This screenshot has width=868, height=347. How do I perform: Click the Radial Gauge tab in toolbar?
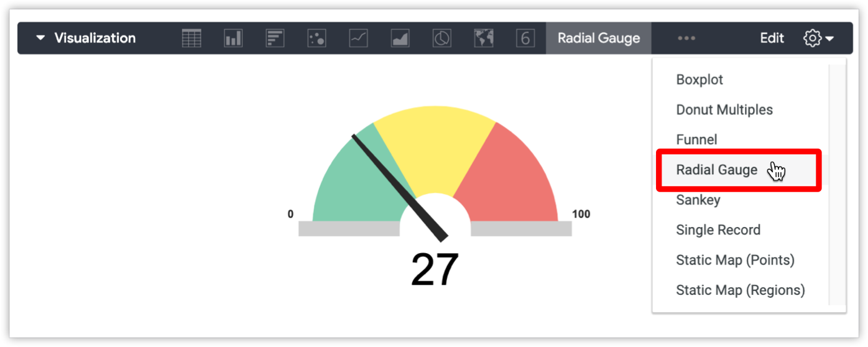pos(599,39)
